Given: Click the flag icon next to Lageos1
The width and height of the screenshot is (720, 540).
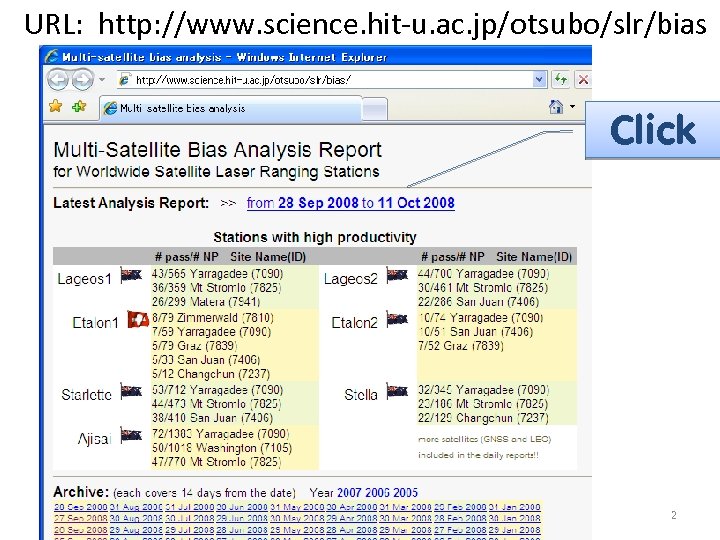Looking at the screenshot, I should 131,276.
